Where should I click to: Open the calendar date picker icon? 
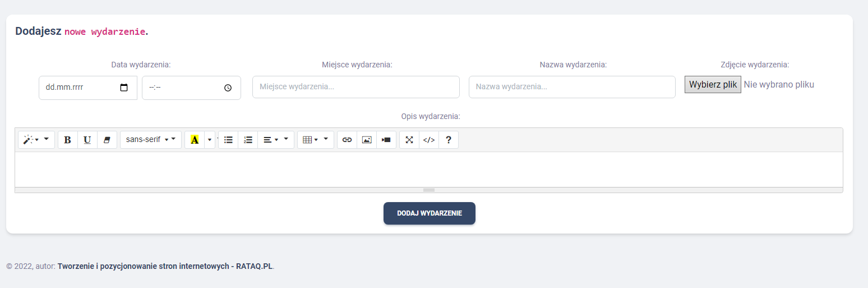tap(124, 88)
